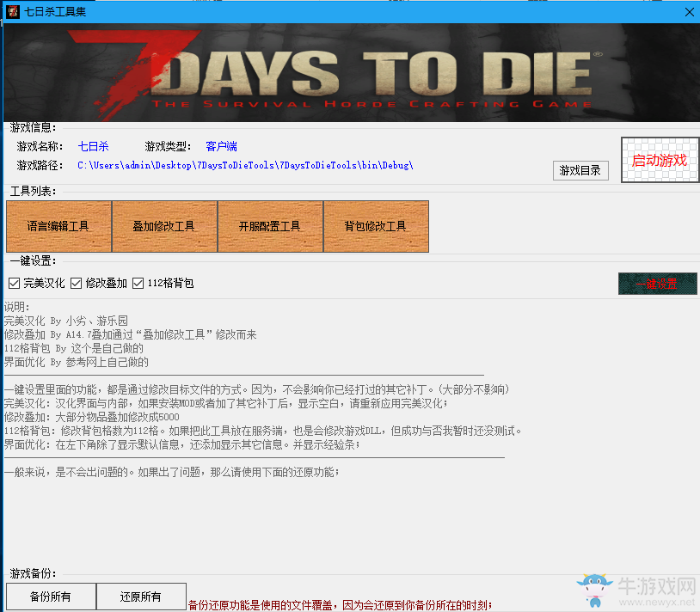700x612 pixels.
Task: Click the 7 Days To Die banner image
Action: 351,73
